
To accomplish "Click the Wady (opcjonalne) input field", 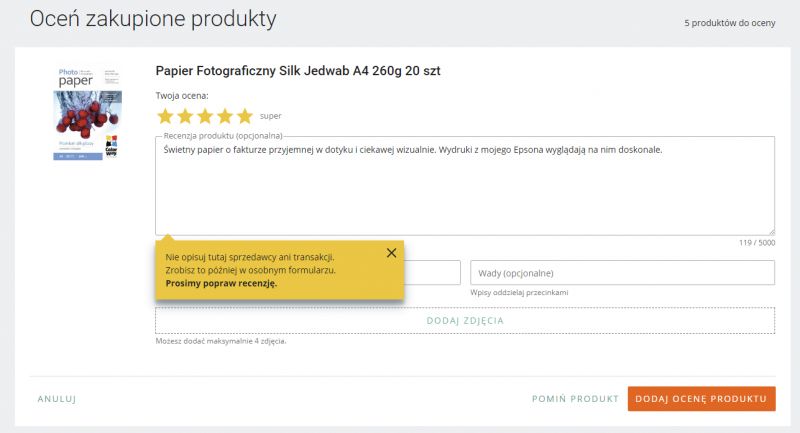I will tap(622, 273).
